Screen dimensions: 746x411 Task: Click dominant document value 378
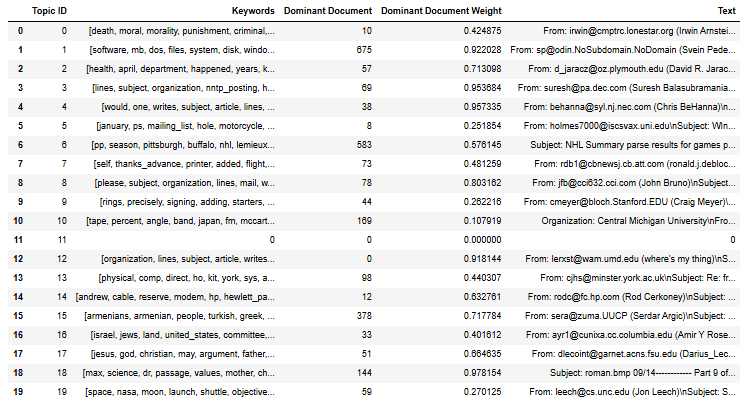365,316
